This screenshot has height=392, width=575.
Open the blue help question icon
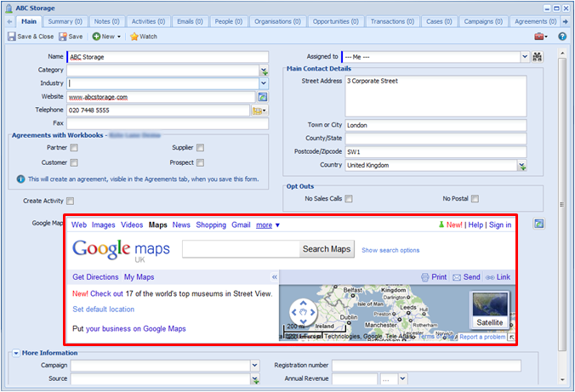point(562,37)
